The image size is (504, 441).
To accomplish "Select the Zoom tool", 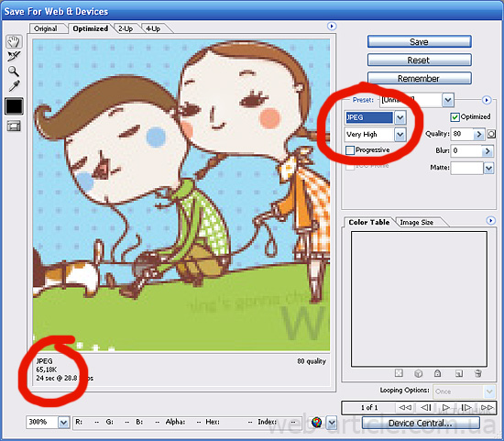I will (14, 72).
